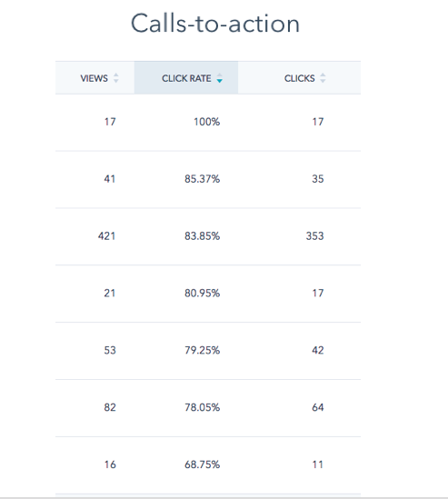Image resolution: width=448 pixels, height=499 pixels.
Task: Select the 80.95% click rate row
Action: 208,294
